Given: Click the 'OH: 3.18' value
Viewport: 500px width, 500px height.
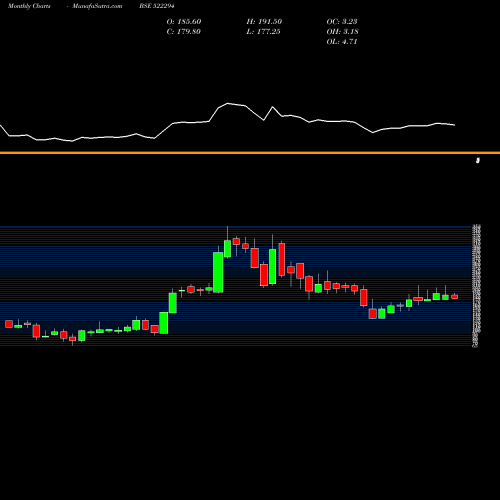Looking at the screenshot, I should coord(343,32).
